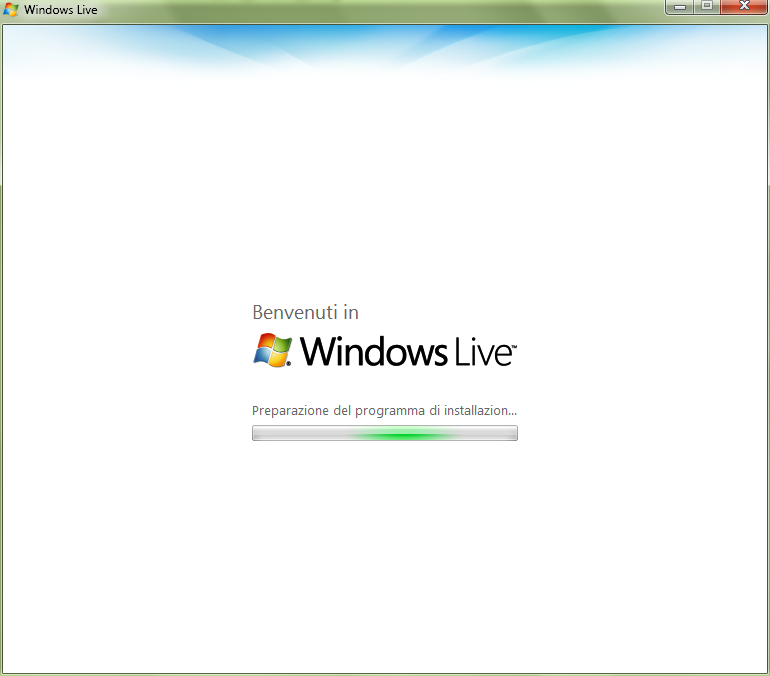The image size is (770, 676).
Task: Minimize the Windows Live installer window
Action: click(x=680, y=7)
